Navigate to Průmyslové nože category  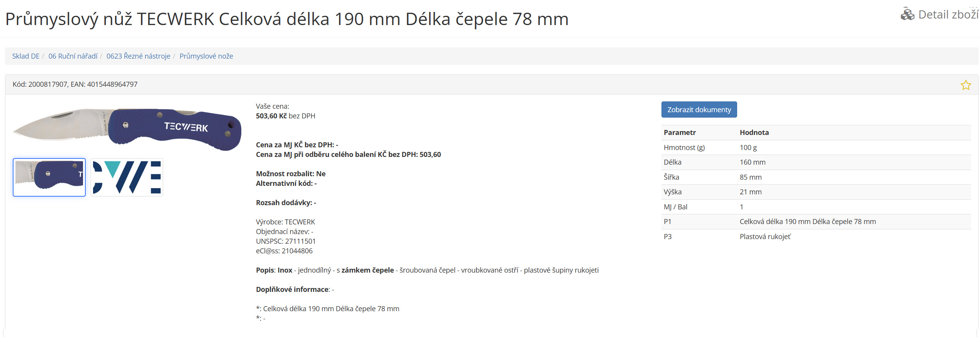tap(206, 56)
